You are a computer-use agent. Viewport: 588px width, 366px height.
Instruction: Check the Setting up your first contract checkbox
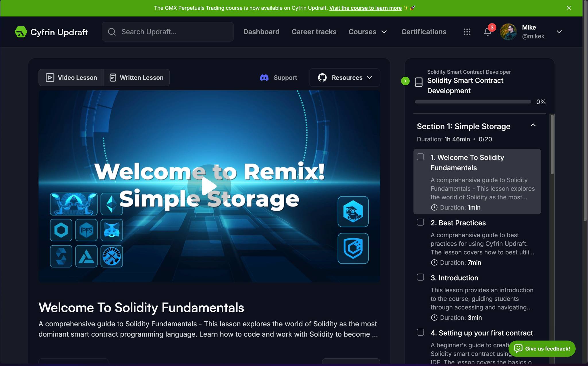pyautogui.click(x=420, y=332)
